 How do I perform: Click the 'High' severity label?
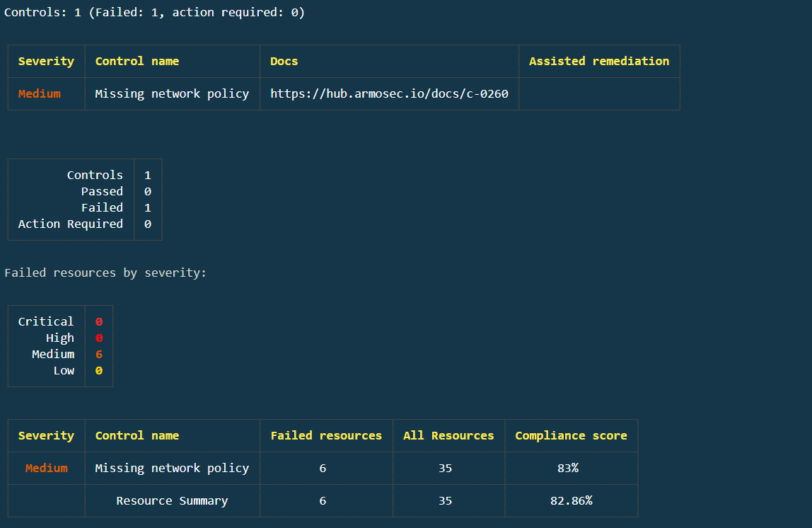[60, 338]
